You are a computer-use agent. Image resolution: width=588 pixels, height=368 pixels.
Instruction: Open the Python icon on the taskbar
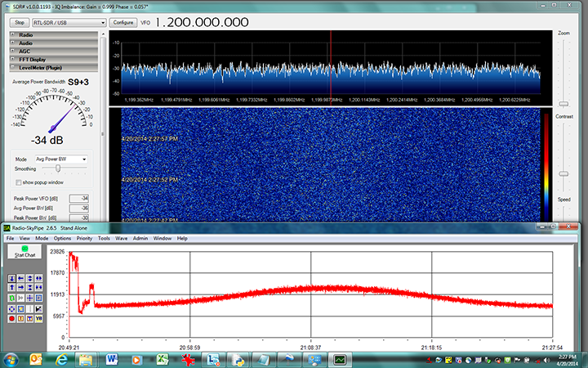pos(238,360)
